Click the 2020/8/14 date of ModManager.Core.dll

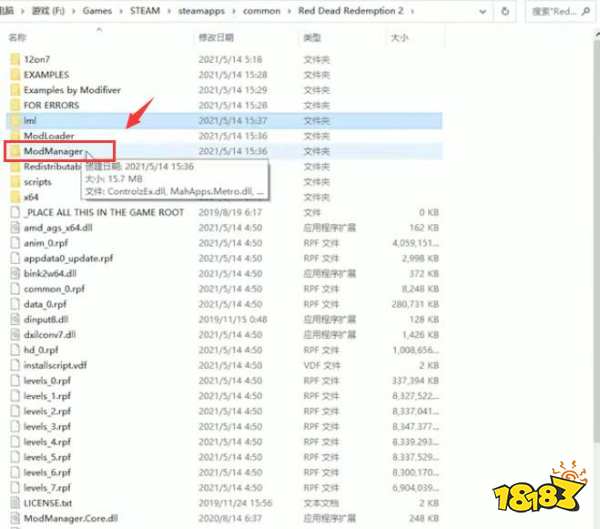(230, 518)
